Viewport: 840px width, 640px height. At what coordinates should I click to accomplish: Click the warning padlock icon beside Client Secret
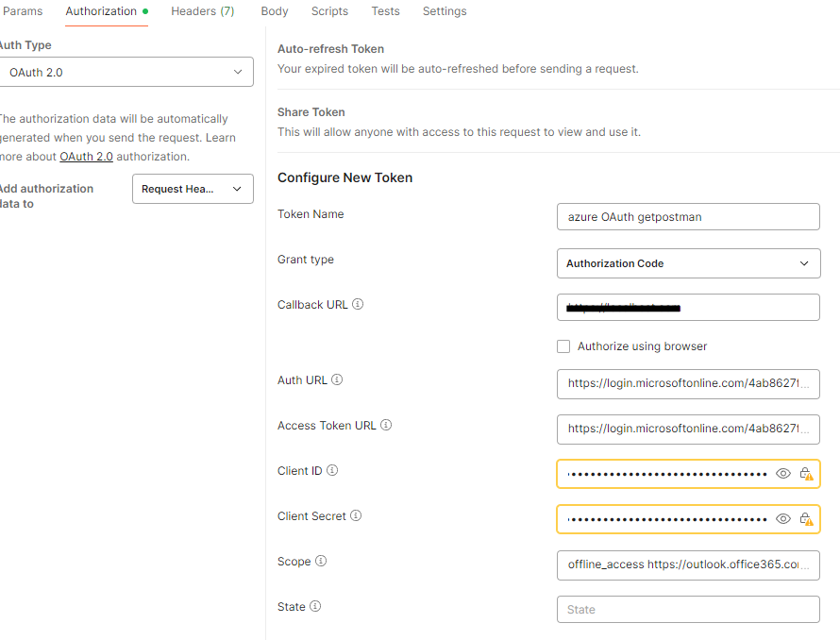tap(807, 518)
